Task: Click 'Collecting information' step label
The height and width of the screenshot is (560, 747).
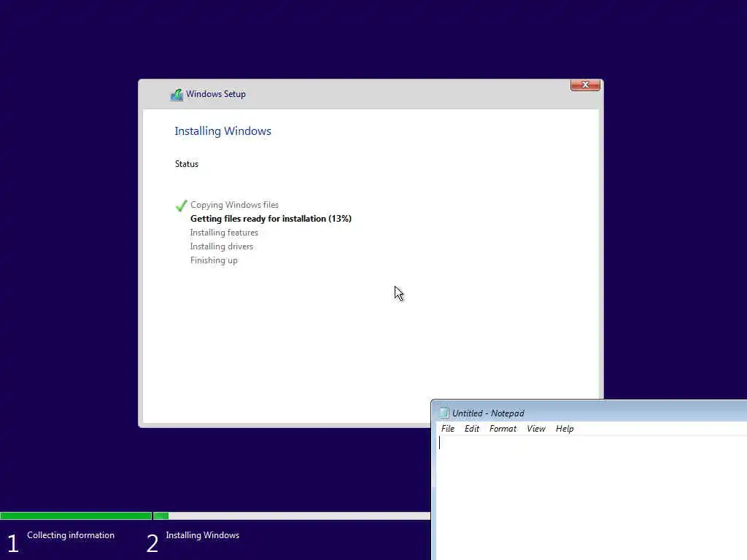Action: coord(71,535)
